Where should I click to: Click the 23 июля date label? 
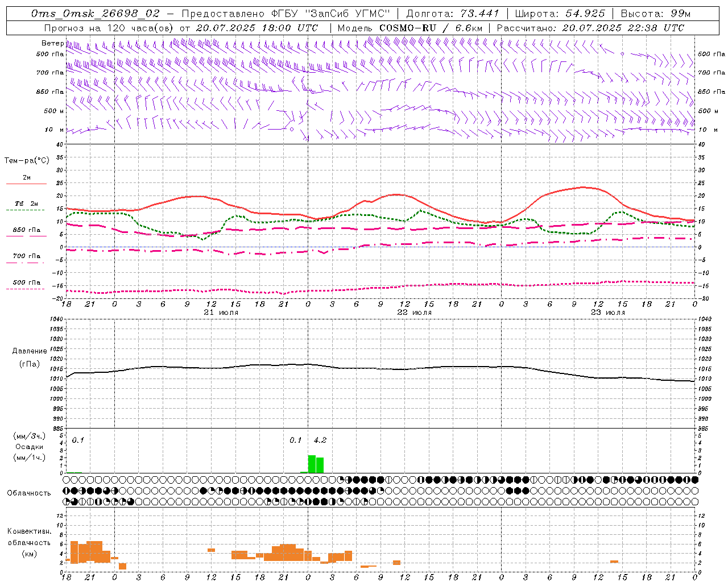tap(608, 313)
